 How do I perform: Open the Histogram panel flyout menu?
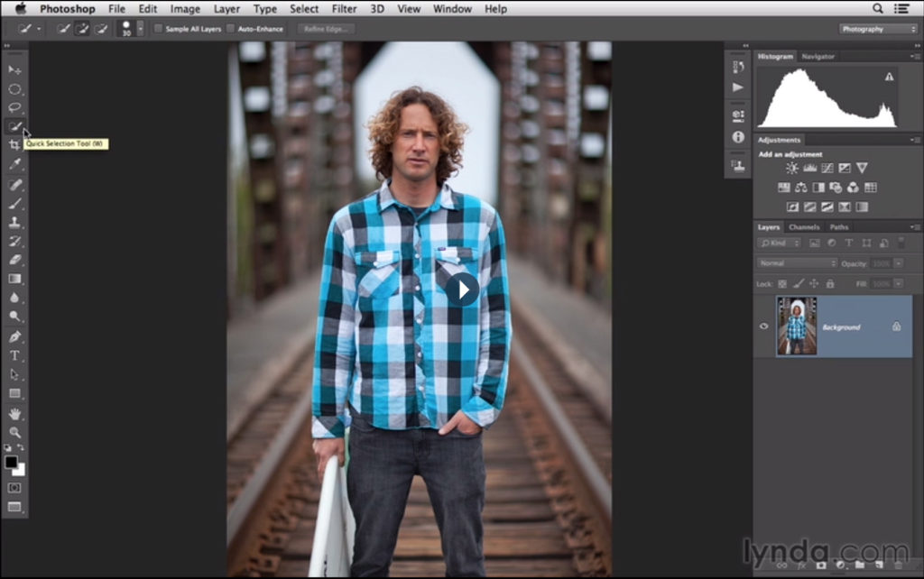click(915, 57)
